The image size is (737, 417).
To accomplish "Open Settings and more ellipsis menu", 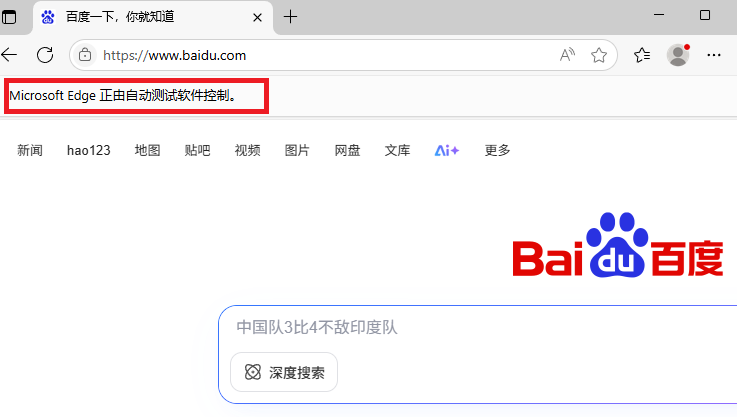I will [x=713, y=55].
